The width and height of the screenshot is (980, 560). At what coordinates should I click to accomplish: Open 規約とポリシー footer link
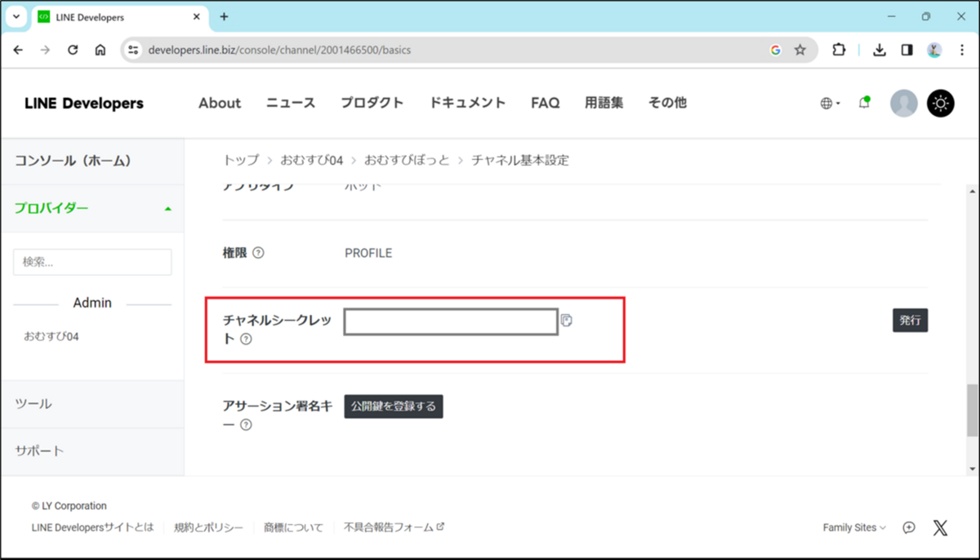pyautogui.click(x=208, y=527)
